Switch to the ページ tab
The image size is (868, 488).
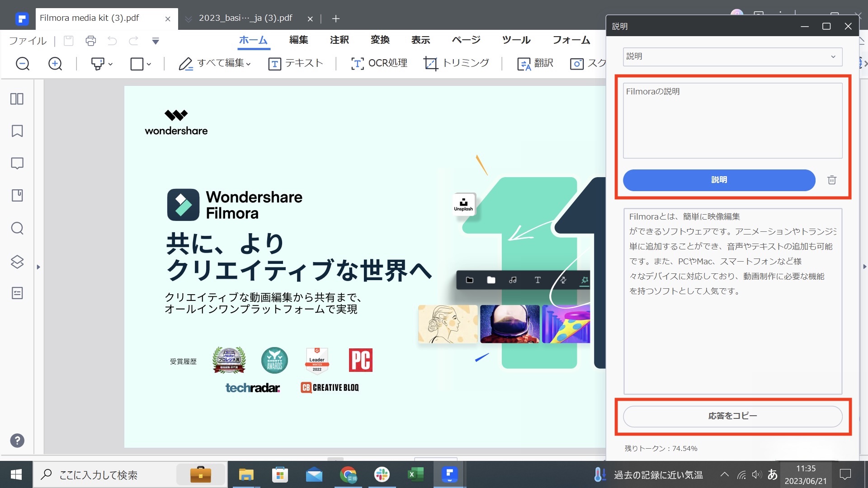coord(466,40)
